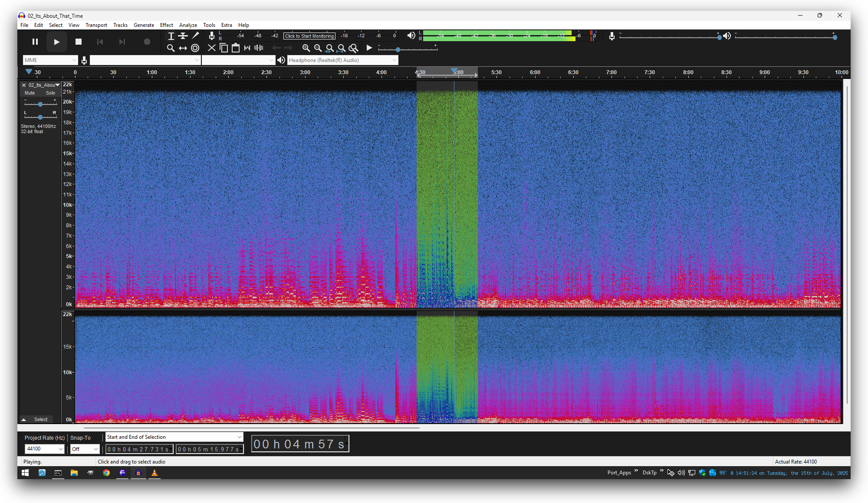The width and height of the screenshot is (868, 503).
Task: Adjust the track pan slider
Action: [40, 117]
